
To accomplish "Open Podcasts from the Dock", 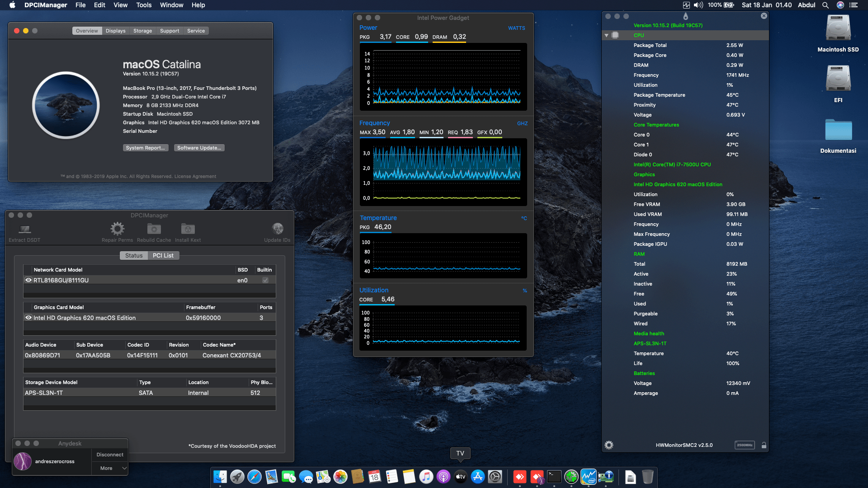I will (x=443, y=477).
